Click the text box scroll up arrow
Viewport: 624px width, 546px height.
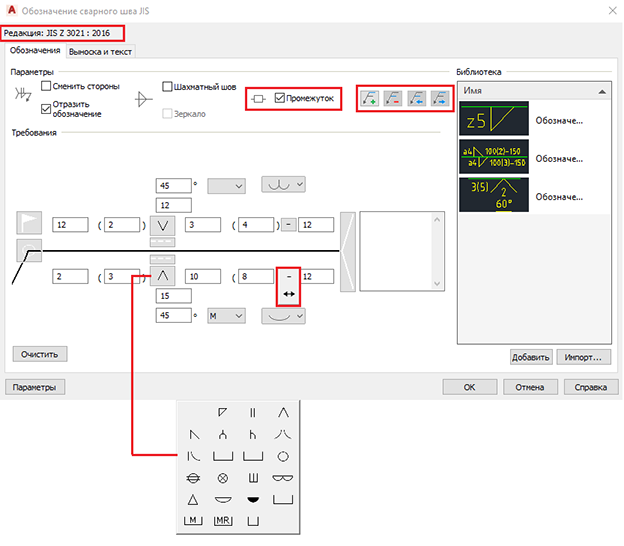coord(437,220)
